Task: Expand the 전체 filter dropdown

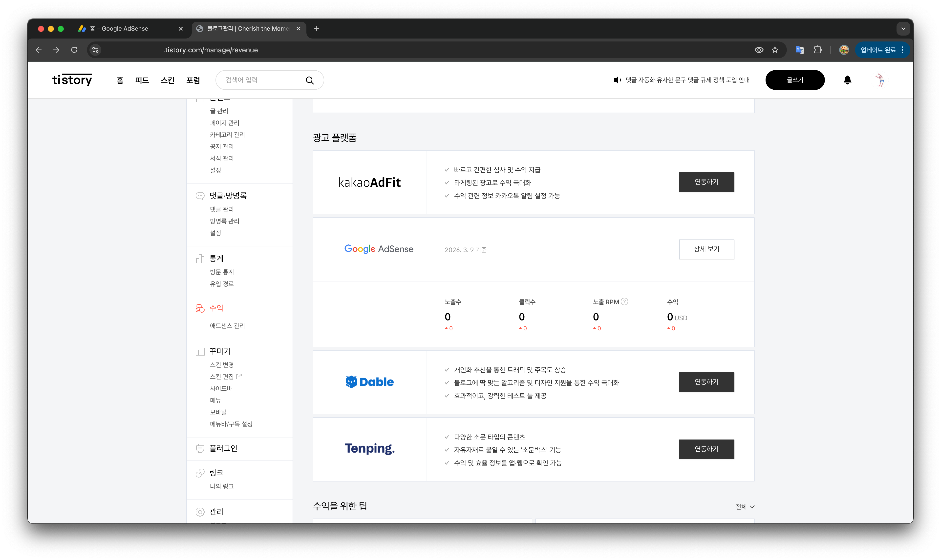Action: tap(745, 507)
